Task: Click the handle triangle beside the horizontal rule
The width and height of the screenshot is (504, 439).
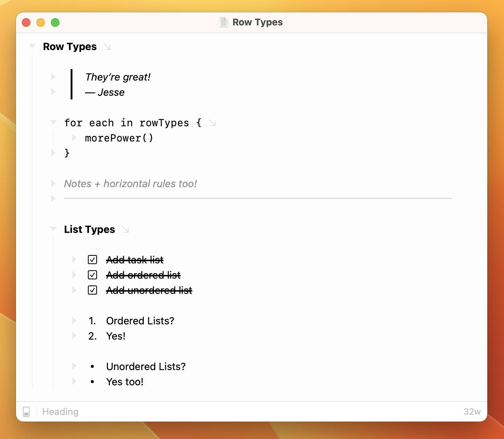Action: click(53, 198)
